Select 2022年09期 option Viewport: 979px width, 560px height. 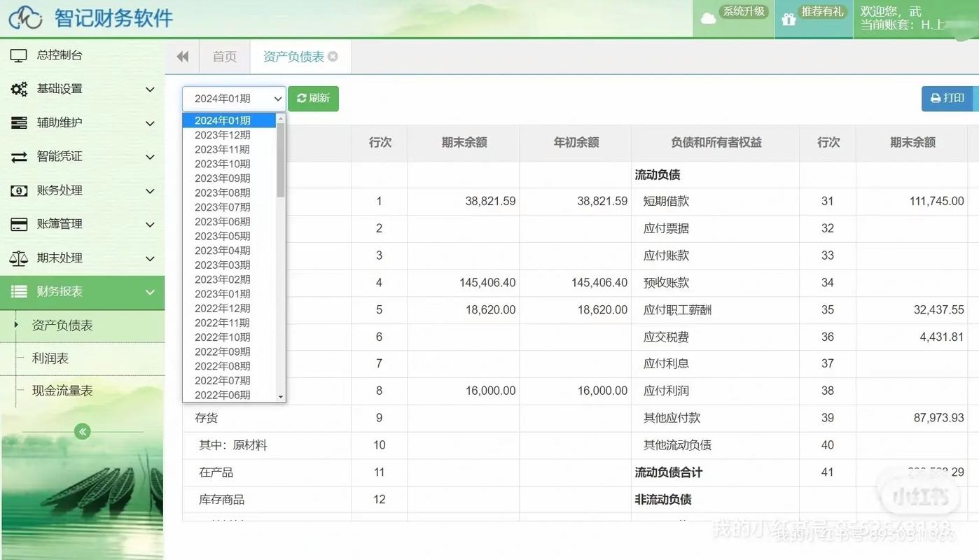pos(229,352)
